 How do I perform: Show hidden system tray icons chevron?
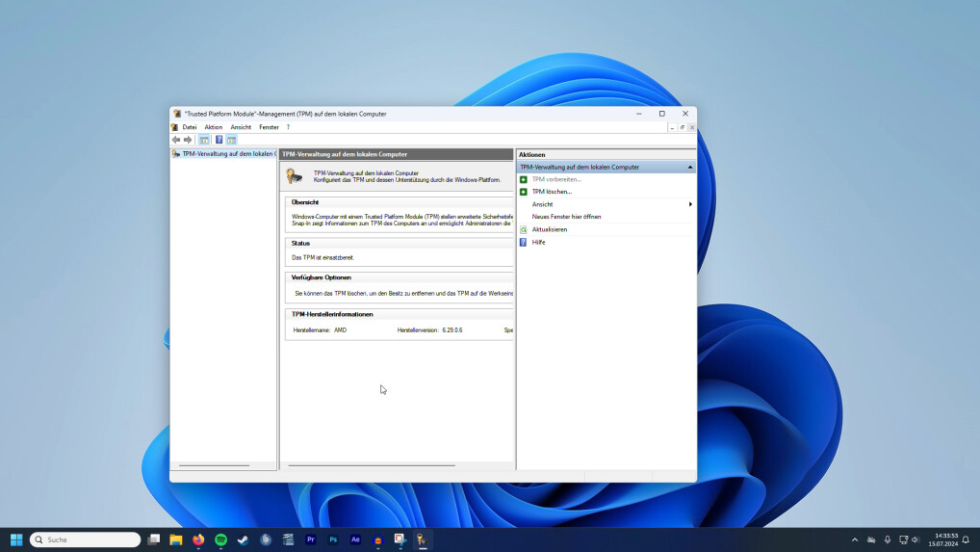click(x=854, y=540)
